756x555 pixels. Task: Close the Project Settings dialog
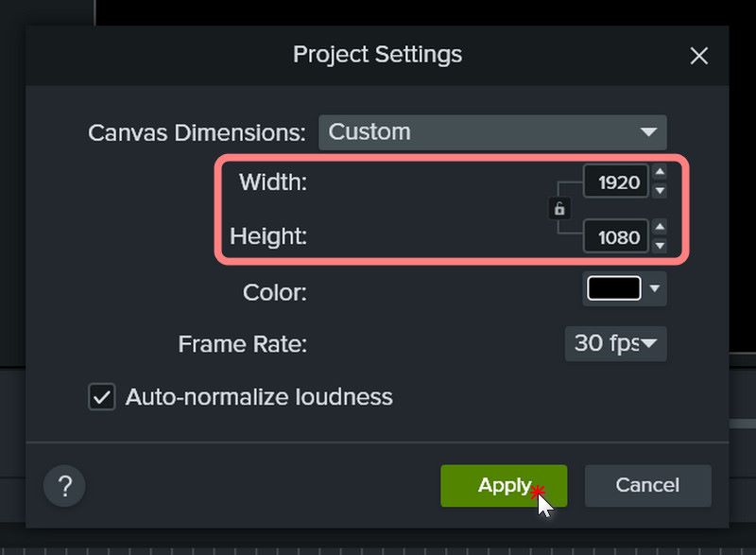(x=699, y=56)
